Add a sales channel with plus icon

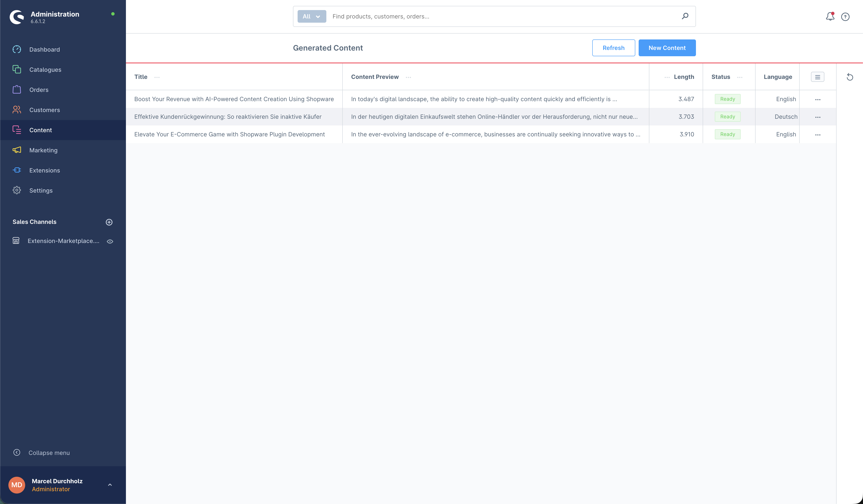(109, 222)
